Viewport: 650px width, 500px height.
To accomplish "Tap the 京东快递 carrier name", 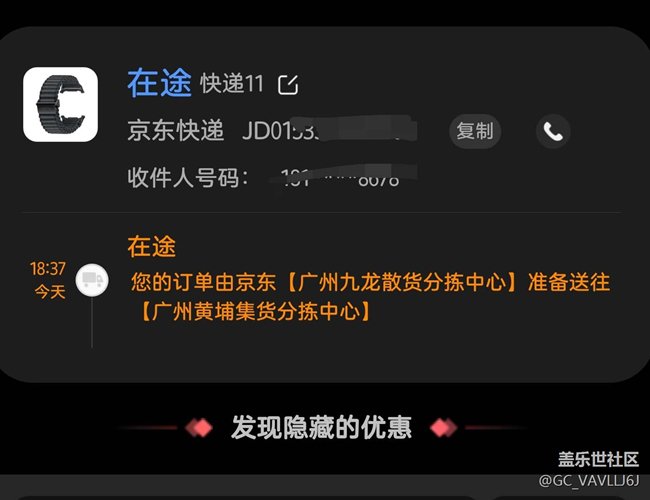I will (x=175, y=131).
